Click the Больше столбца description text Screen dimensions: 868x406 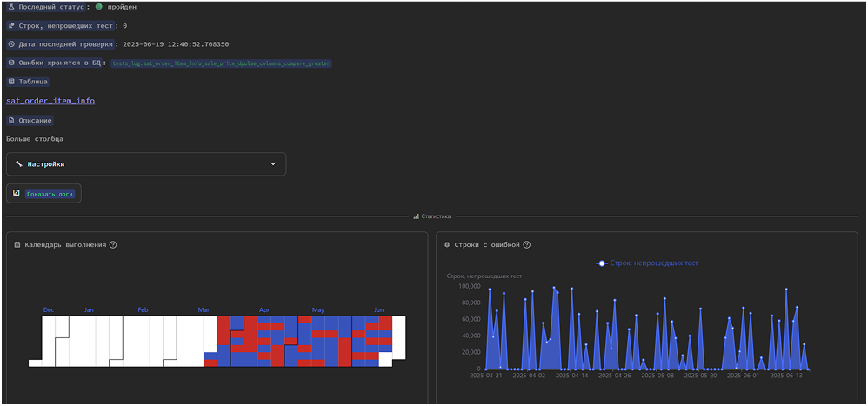[x=34, y=139]
